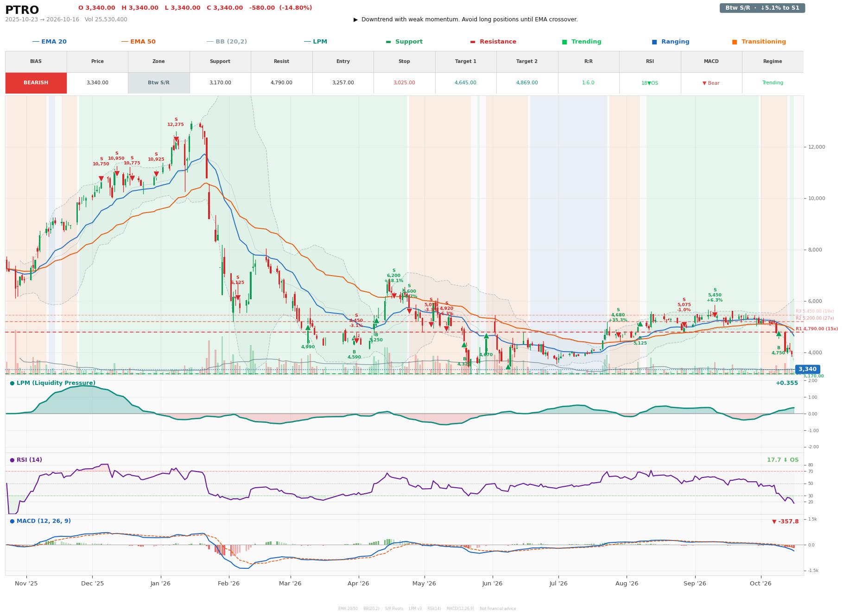Toggle the EMA 50 legend entry
843x616 pixels.
click(x=138, y=42)
